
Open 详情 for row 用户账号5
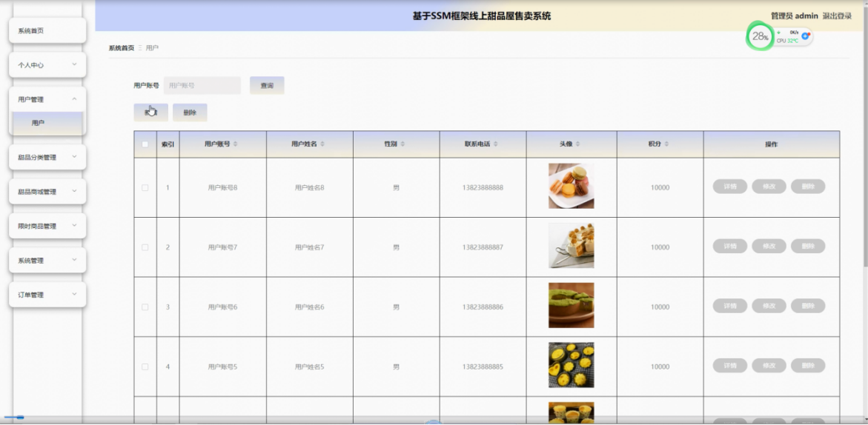tap(729, 365)
